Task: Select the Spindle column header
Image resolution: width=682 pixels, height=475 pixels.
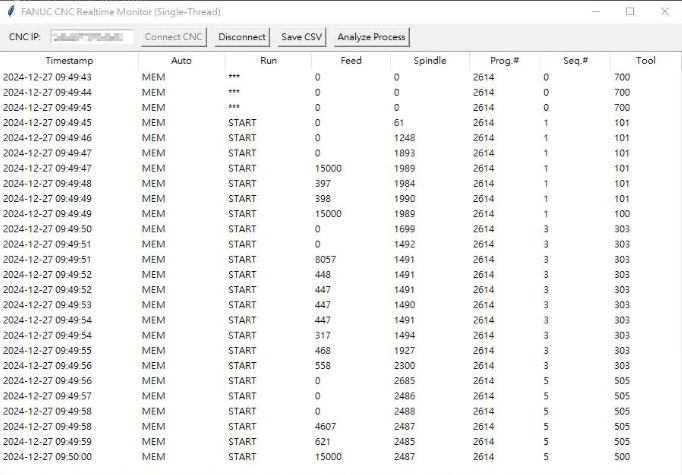Action: [x=430, y=61]
